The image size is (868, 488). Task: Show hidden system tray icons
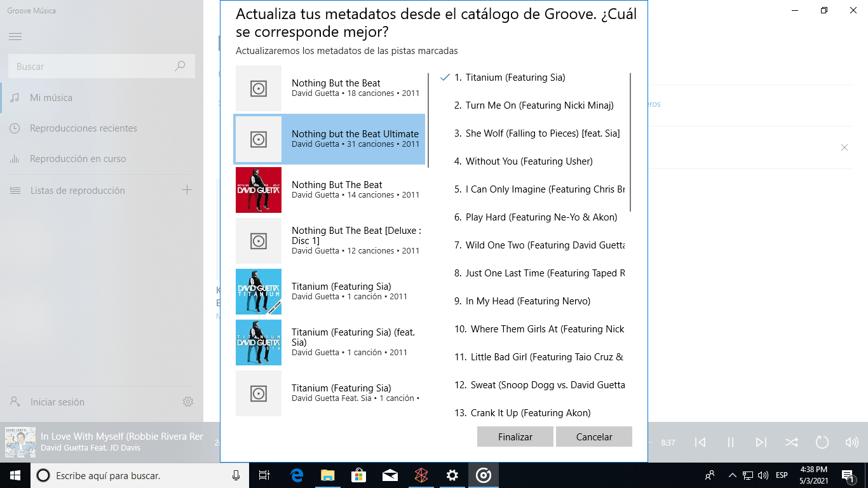tap(732, 475)
